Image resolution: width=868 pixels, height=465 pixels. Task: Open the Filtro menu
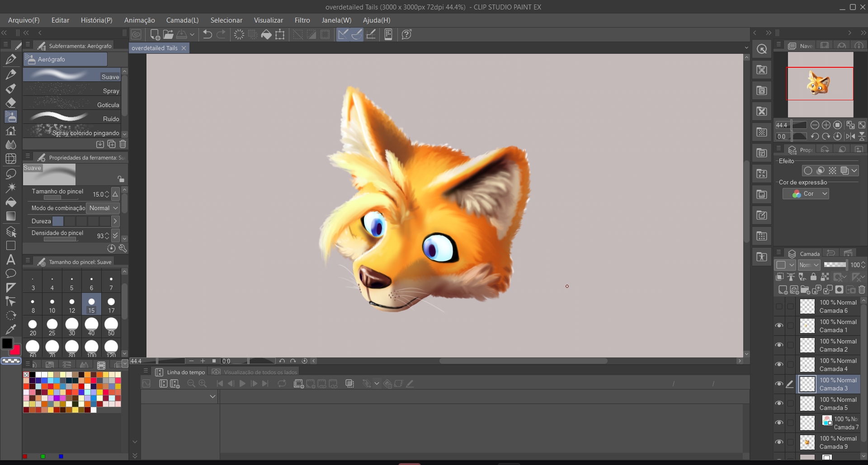(302, 20)
